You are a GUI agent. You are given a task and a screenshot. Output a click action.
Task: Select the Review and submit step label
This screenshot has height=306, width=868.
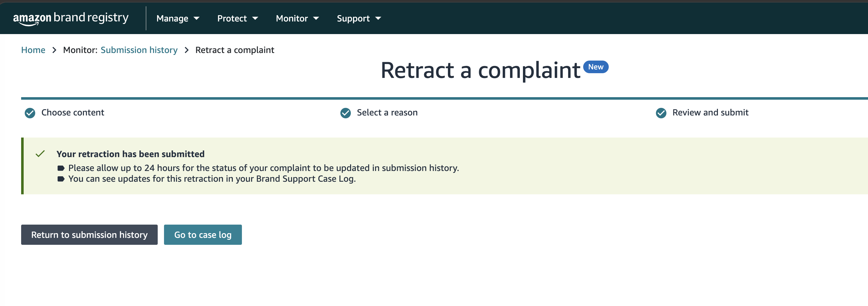tap(710, 113)
